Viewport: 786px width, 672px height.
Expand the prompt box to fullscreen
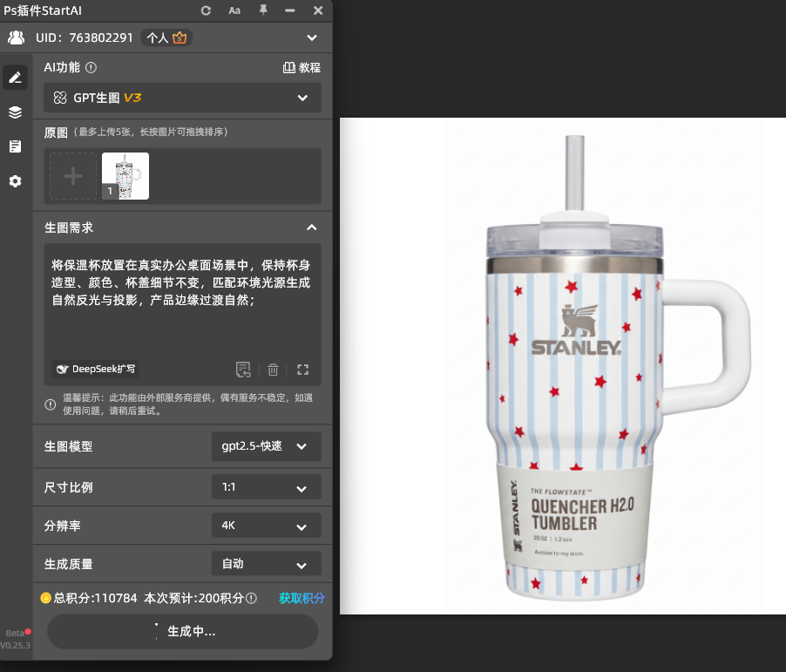coord(302,370)
